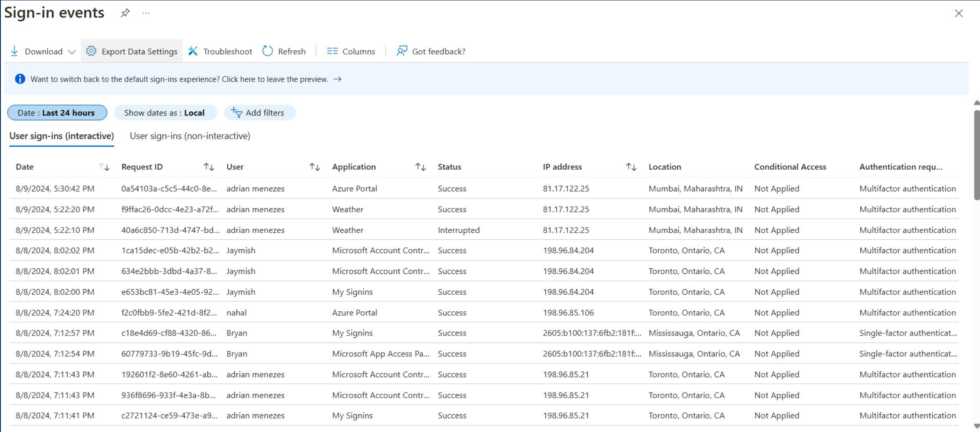The width and height of the screenshot is (980, 432).
Task: Click the scrollbar down arrow
Action: pyautogui.click(x=977, y=426)
